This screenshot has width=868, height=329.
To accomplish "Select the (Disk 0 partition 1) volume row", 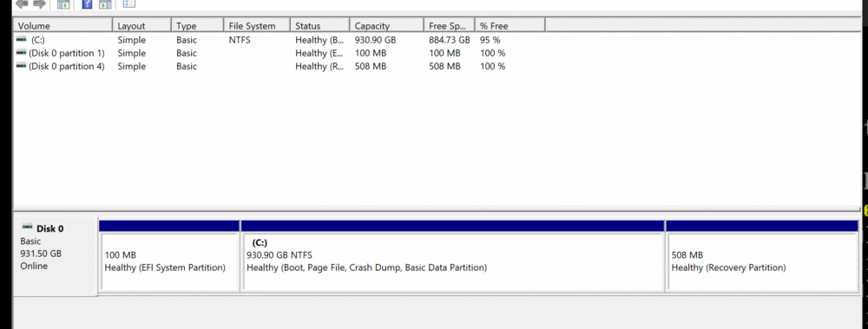I will 279,53.
